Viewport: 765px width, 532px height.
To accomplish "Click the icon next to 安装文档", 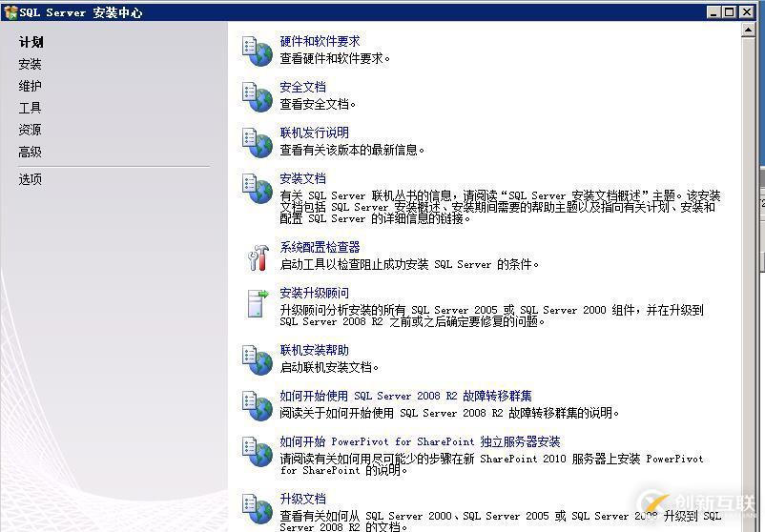I will click(258, 188).
